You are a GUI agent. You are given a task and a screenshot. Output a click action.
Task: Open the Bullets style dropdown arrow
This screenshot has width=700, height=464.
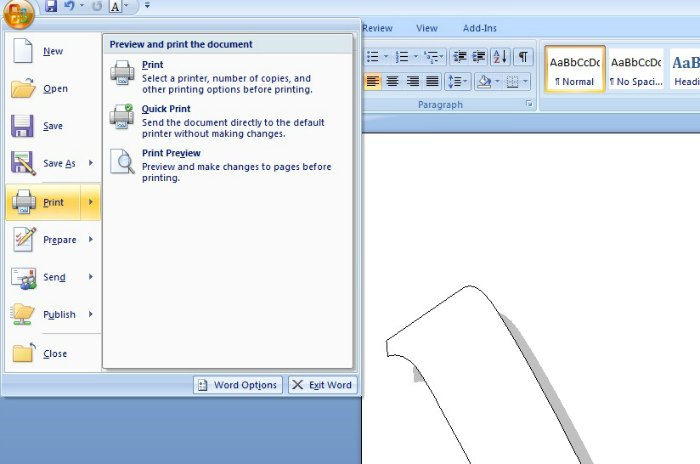tap(386, 57)
